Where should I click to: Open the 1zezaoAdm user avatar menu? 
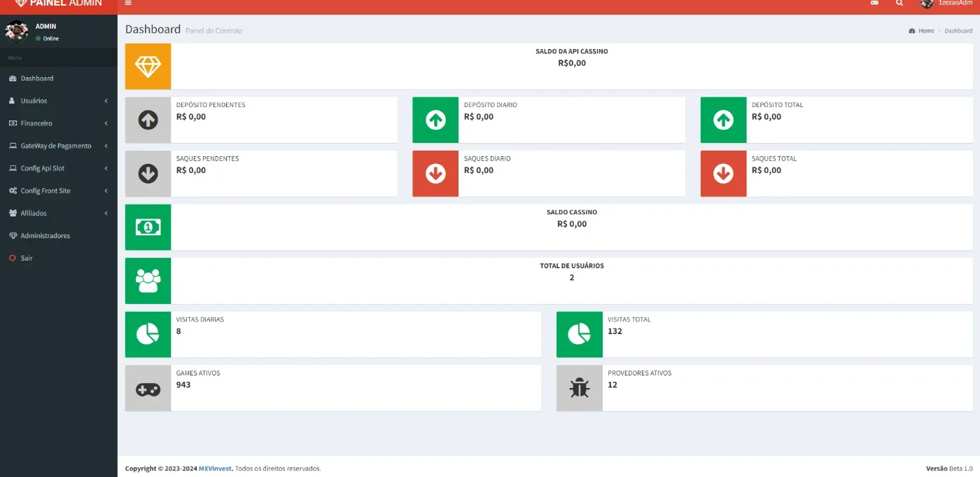pyautogui.click(x=927, y=3)
